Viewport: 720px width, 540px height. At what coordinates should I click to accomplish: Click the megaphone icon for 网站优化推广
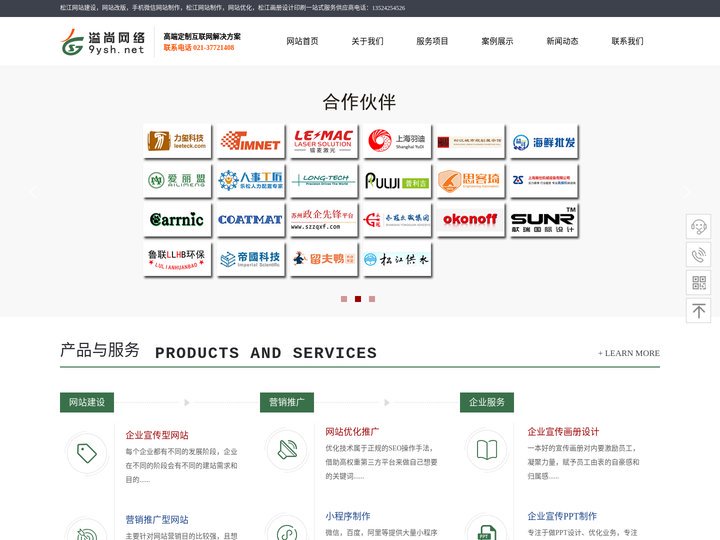click(x=287, y=450)
